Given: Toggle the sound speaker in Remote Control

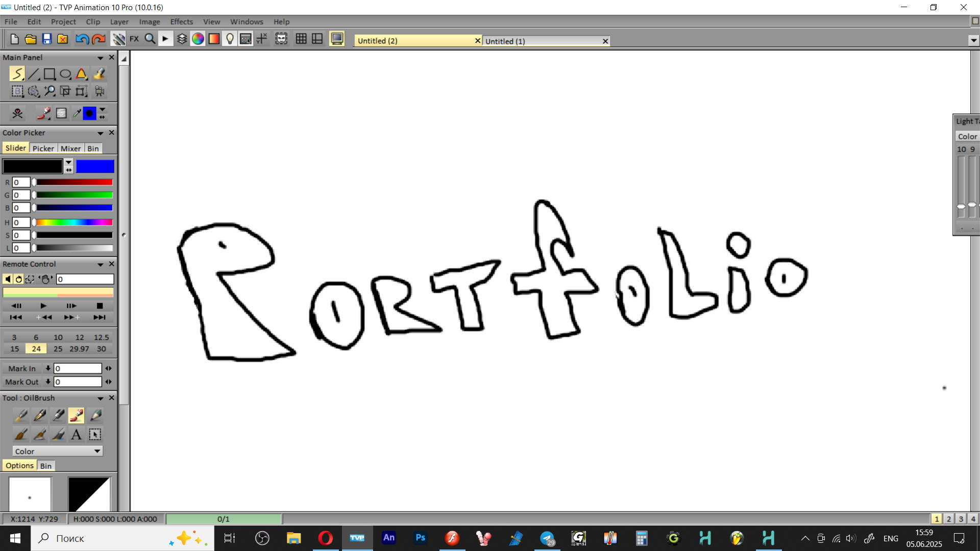Looking at the screenshot, I should (x=8, y=279).
